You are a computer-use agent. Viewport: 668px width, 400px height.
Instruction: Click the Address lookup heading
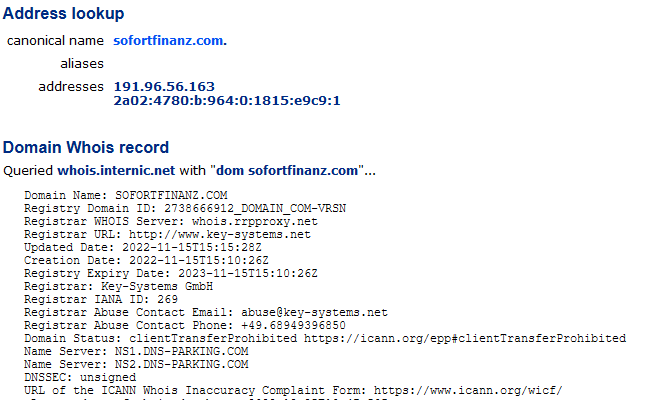tap(63, 13)
